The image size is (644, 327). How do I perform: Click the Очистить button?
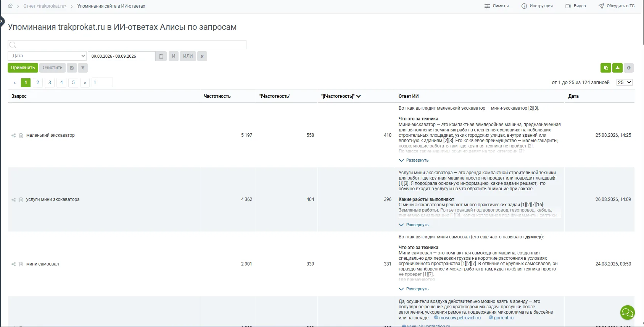point(53,68)
